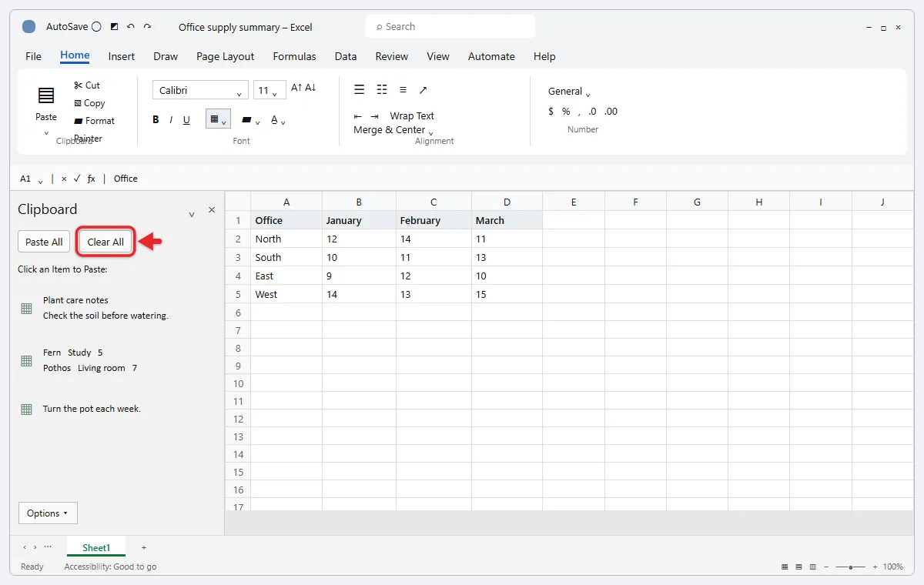This screenshot has height=585, width=924.
Task: Click the top align icon
Action: click(359, 90)
